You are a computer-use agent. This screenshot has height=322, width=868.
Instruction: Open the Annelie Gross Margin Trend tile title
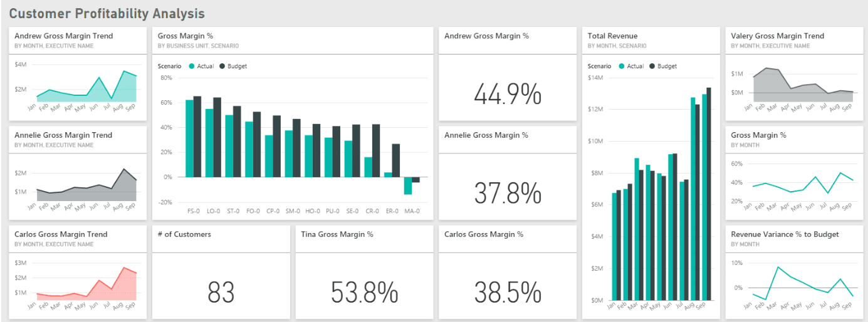click(63, 135)
